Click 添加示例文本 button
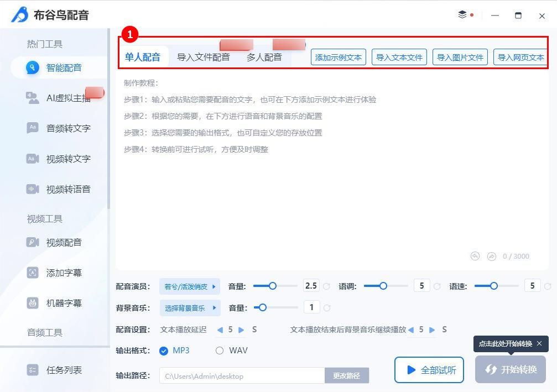The width and height of the screenshot is (557, 392). (x=338, y=57)
